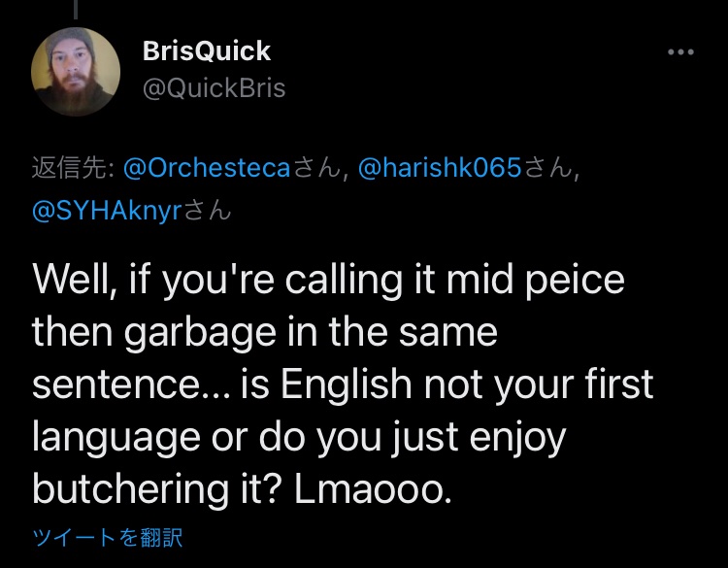Screen dimensions: 728x568
Task: Click the thread connector line above avatar
Action: (x=76, y=10)
